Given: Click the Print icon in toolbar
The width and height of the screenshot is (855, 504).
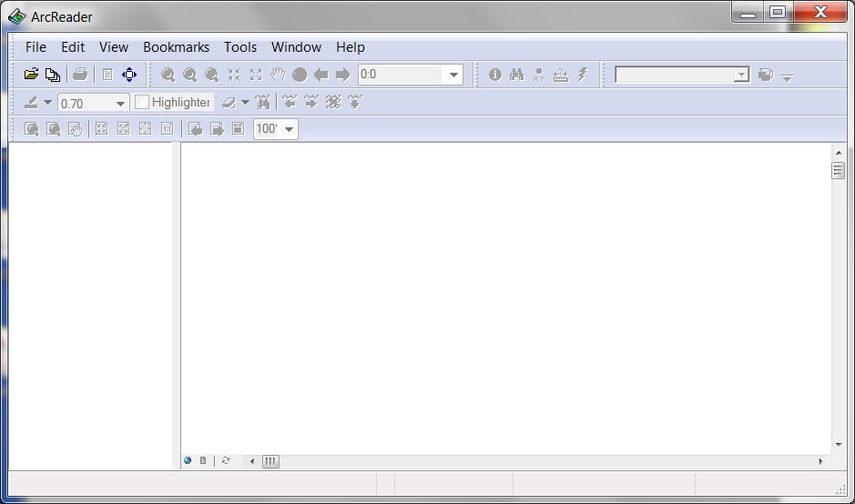Looking at the screenshot, I should pyautogui.click(x=80, y=75).
